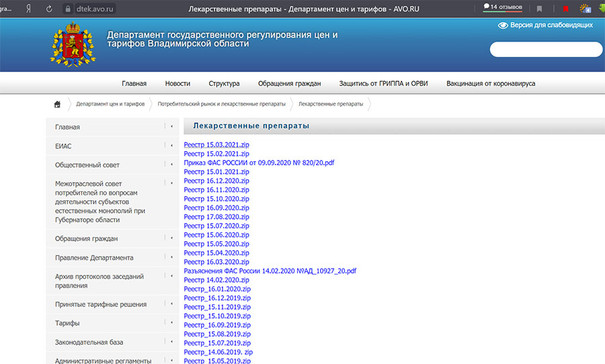This screenshot has height=364, width=605.
Task: Download Реестр 14.02.2020.zip
Action: 216,280
